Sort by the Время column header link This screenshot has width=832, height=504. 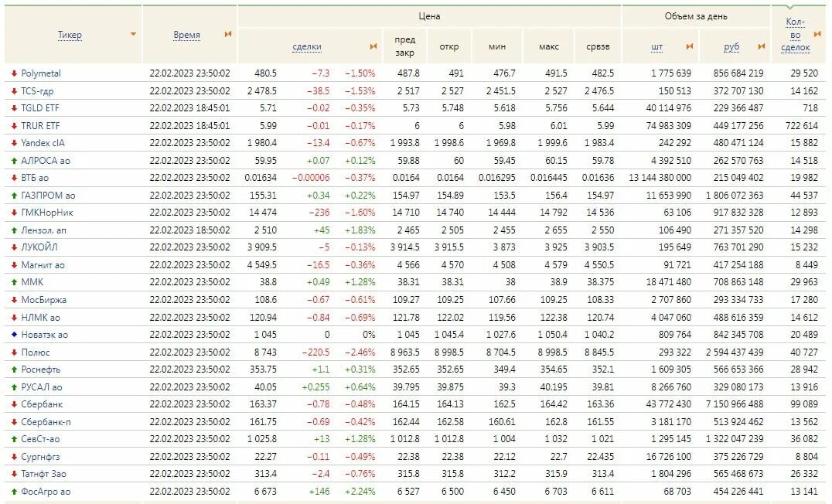click(x=187, y=35)
